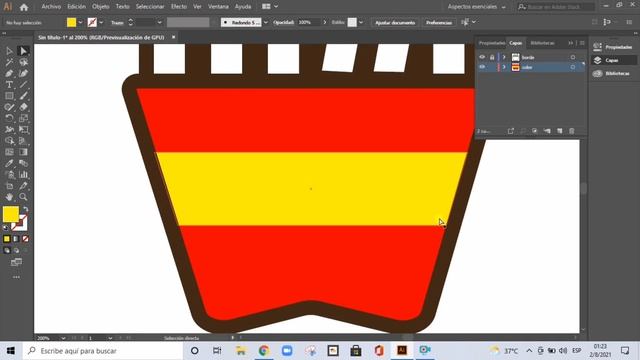
Task: Click the Ajustar documento button
Action: [x=395, y=22]
